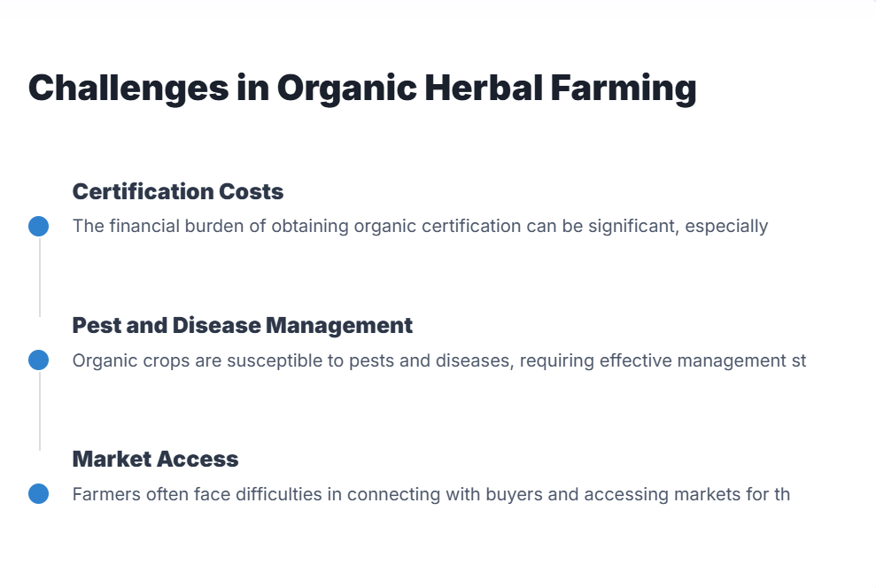Click the connector line above the Market Access dot

39,410
